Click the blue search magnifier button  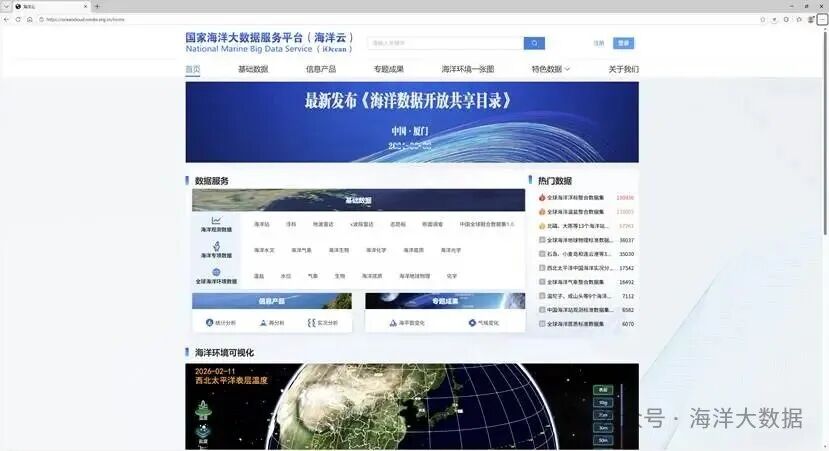coord(536,43)
